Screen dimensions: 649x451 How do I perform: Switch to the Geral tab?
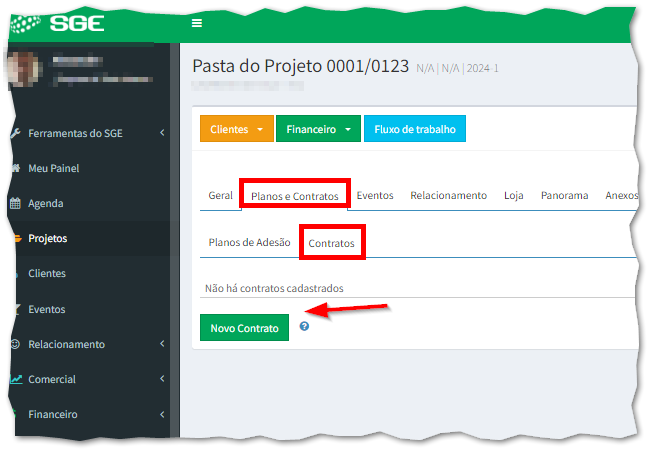coord(221,195)
